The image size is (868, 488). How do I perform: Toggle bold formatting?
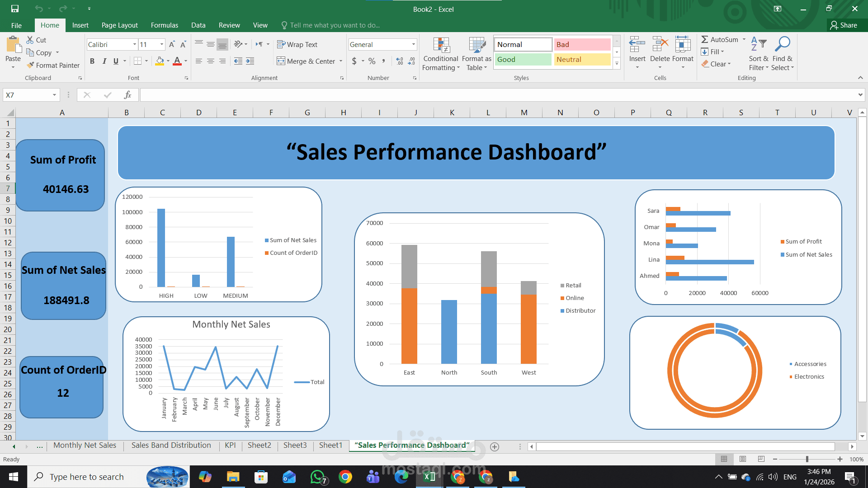point(92,61)
